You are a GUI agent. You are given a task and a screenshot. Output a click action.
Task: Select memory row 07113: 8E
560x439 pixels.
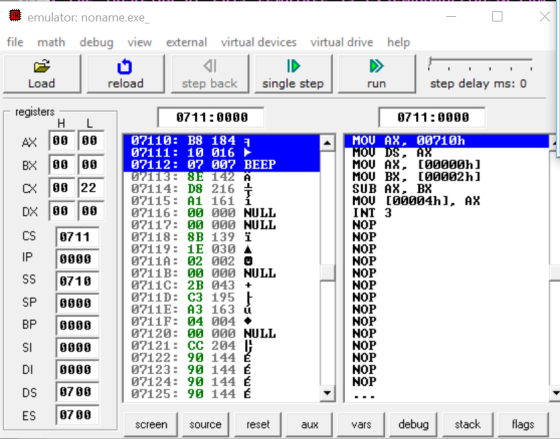coord(221,177)
